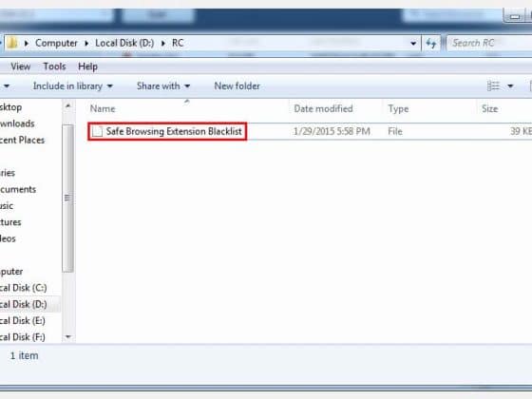
Task: Sort by the Size column header
Action: click(490, 109)
